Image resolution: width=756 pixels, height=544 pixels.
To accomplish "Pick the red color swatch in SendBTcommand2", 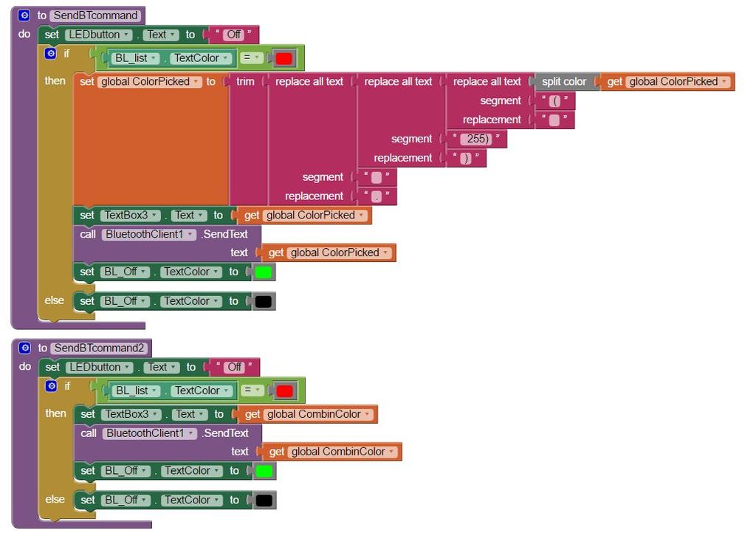I will [x=284, y=391].
